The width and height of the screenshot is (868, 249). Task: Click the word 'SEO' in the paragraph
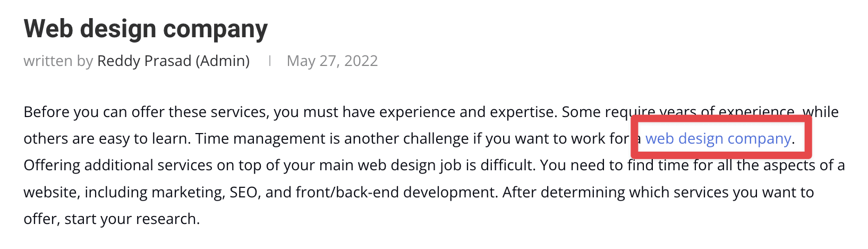pyautogui.click(x=243, y=192)
